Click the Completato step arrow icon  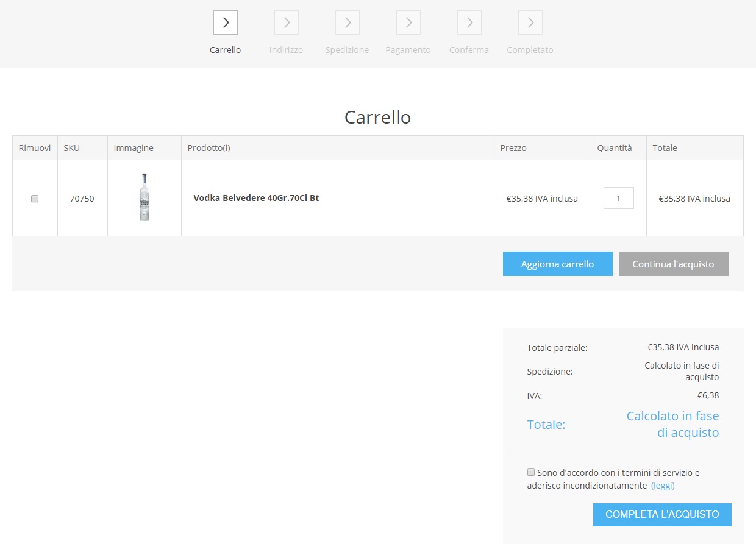click(530, 23)
